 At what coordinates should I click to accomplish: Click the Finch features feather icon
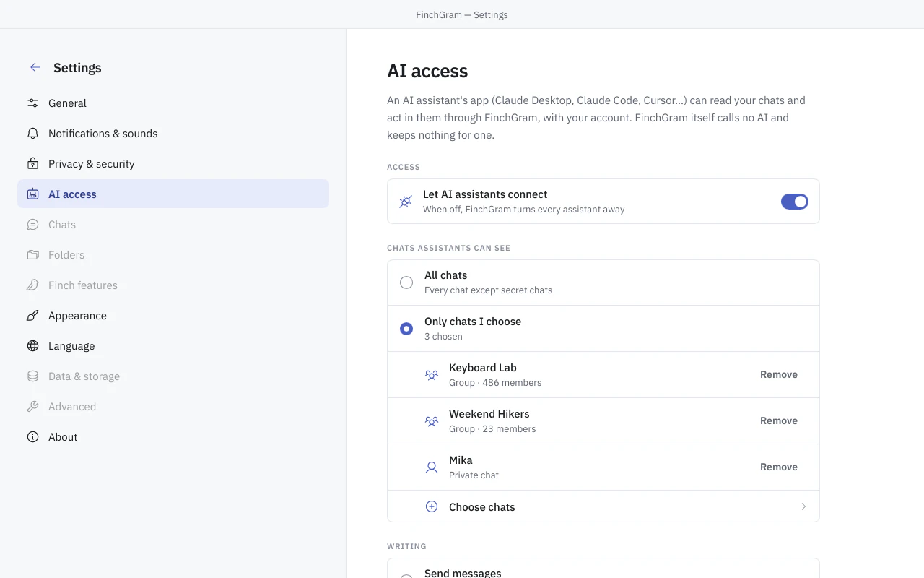pos(32,285)
